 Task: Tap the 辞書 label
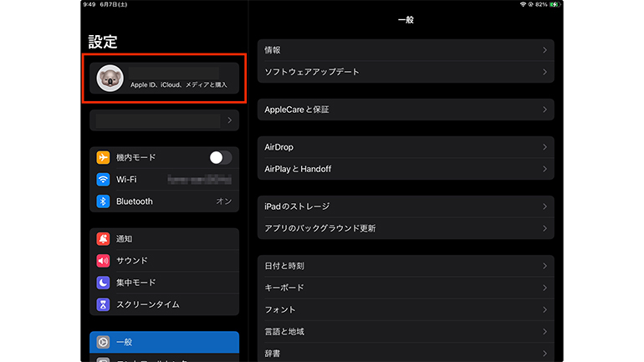(x=273, y=354)
